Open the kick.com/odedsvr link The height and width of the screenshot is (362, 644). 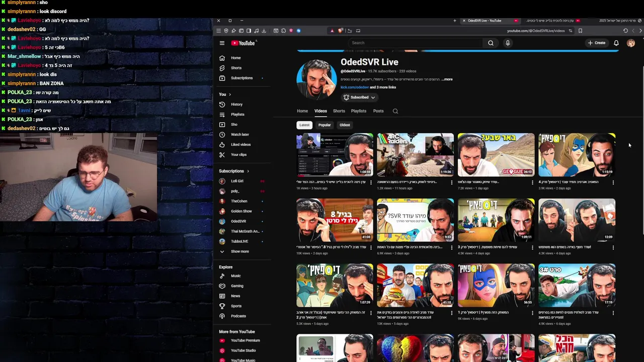pos(355,87)
